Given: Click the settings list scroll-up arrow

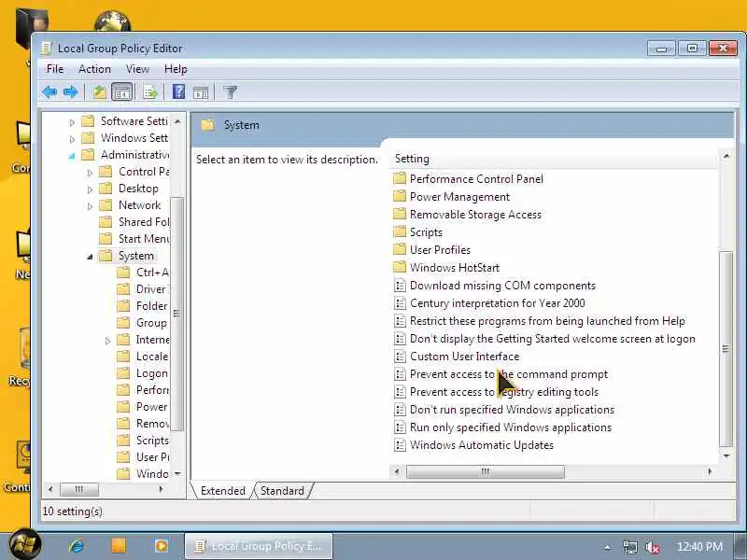Looking at the screenshot, I should [x=726, y=156].
